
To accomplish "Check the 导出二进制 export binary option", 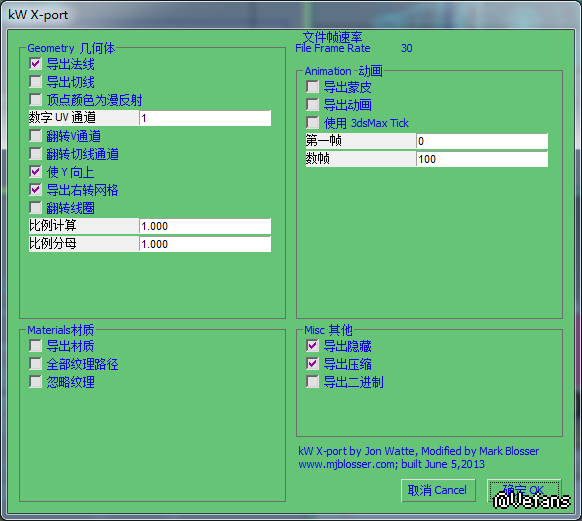I will [x=313, y=381].
